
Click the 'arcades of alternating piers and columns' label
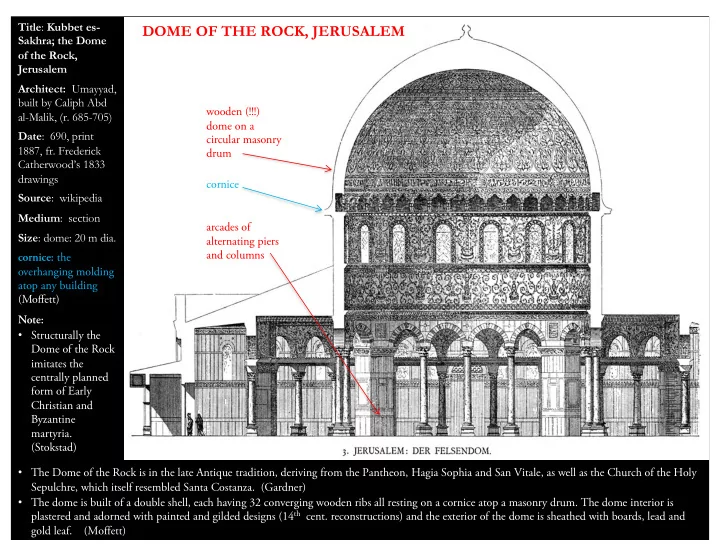242,241
